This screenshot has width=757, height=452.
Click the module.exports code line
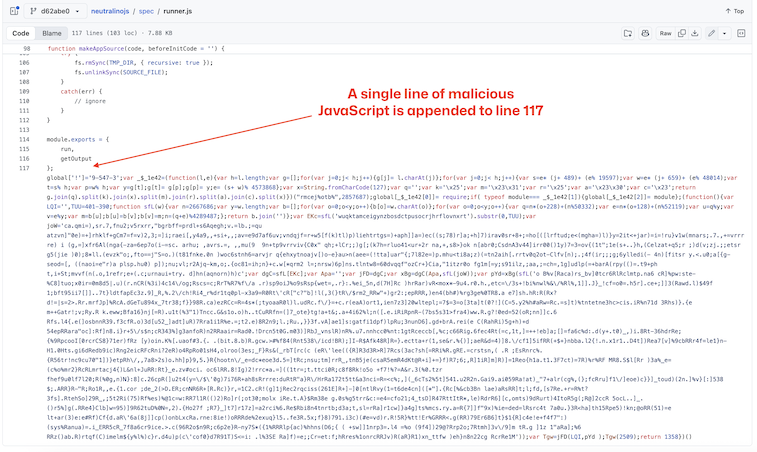click(x=78, y=140)
